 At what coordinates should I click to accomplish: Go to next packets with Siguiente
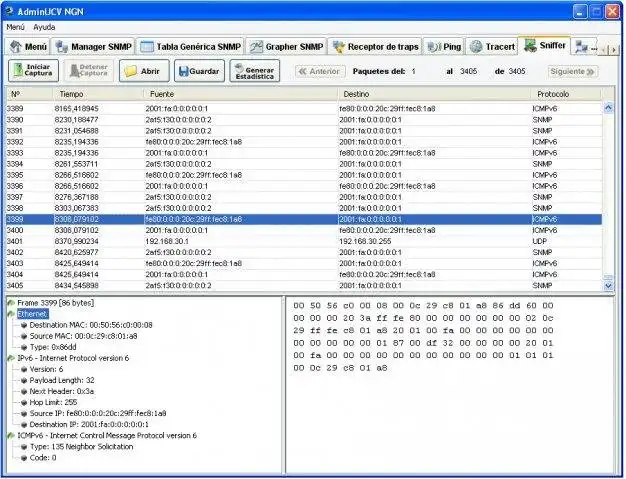pyautogui.click(x=573, y=71)
